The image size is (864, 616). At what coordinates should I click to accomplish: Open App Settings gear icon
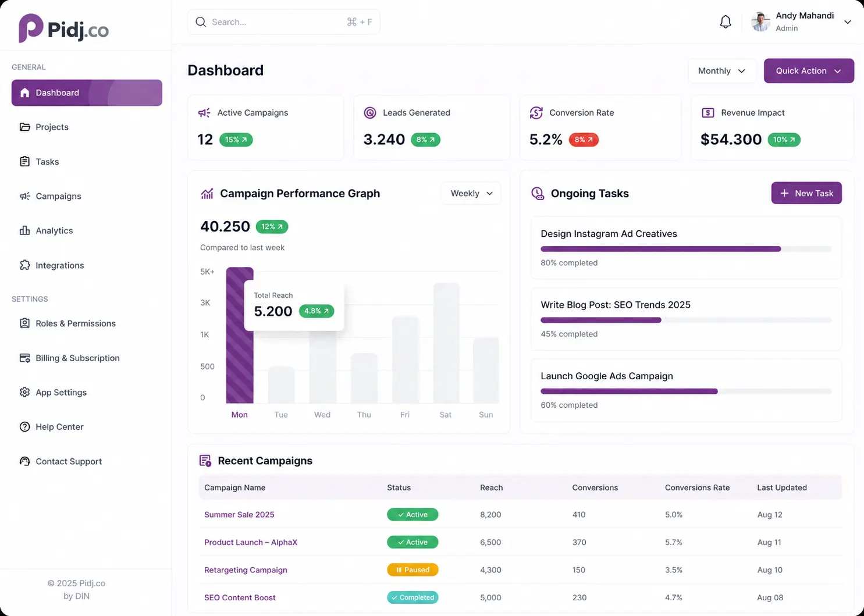click(x=24, y=392)
